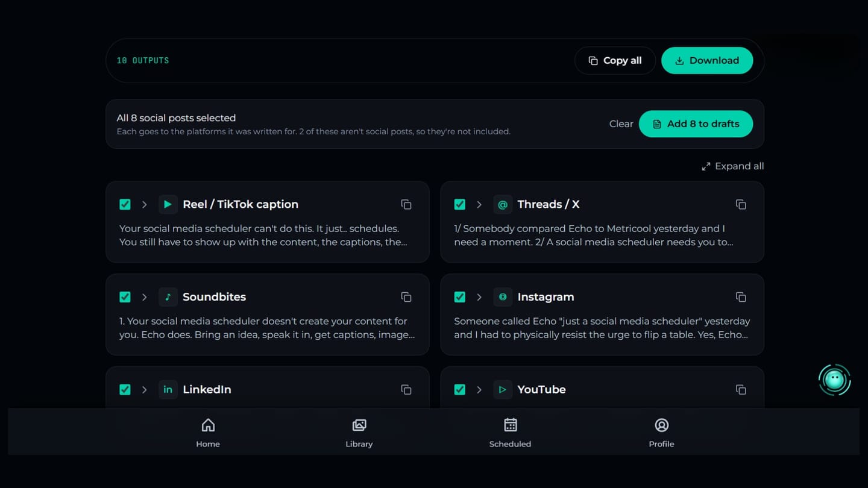Add 8 to drafts
This screenshot has height=488, width=868.
point(696,124)
